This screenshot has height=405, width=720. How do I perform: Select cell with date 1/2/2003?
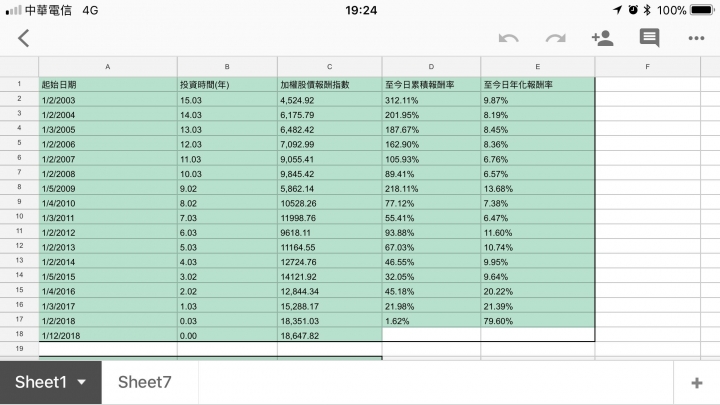click(x=108, y=99)
